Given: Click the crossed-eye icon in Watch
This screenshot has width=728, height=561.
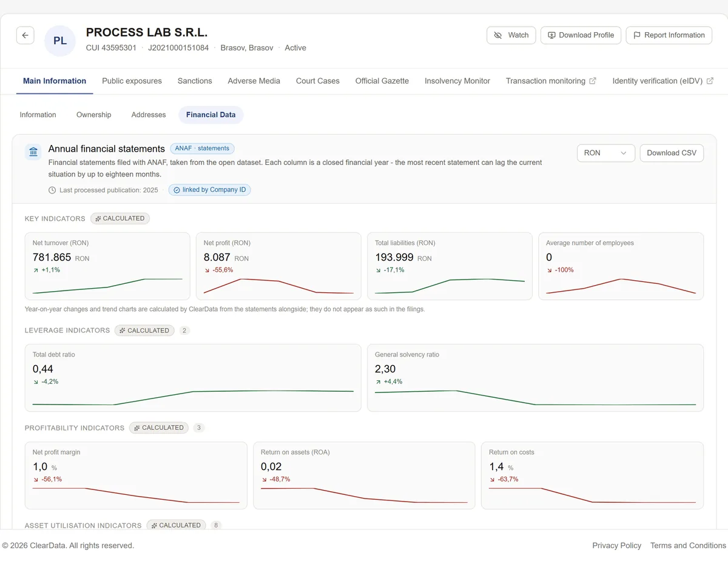Looking at the screenshot, I should [x=498, y=35].
